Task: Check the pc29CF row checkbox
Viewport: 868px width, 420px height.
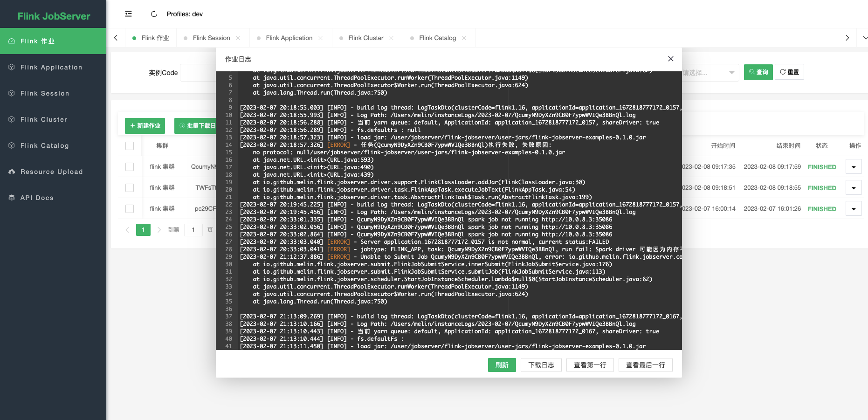Action: (x=130, y=209)
